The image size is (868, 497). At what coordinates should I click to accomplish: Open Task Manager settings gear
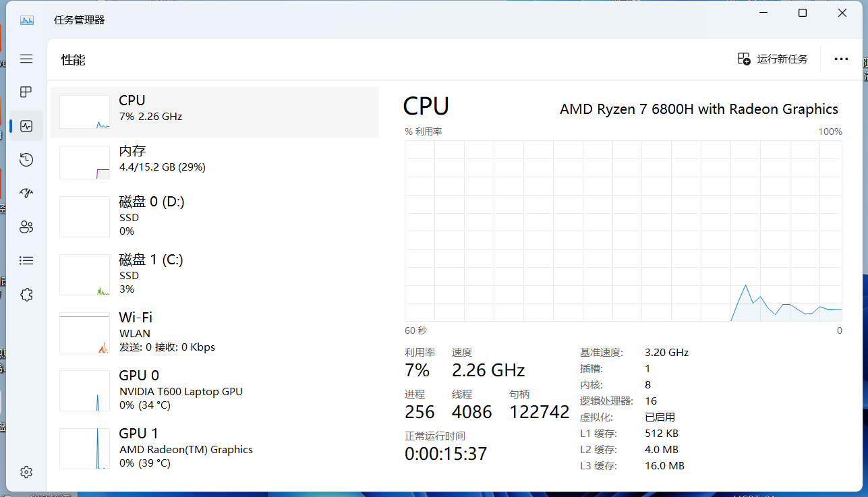[26, 472]
